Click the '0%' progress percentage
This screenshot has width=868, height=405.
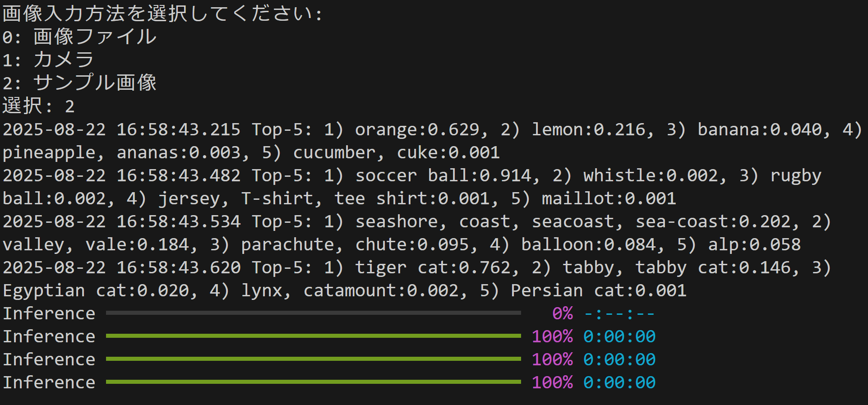[563, 313]
